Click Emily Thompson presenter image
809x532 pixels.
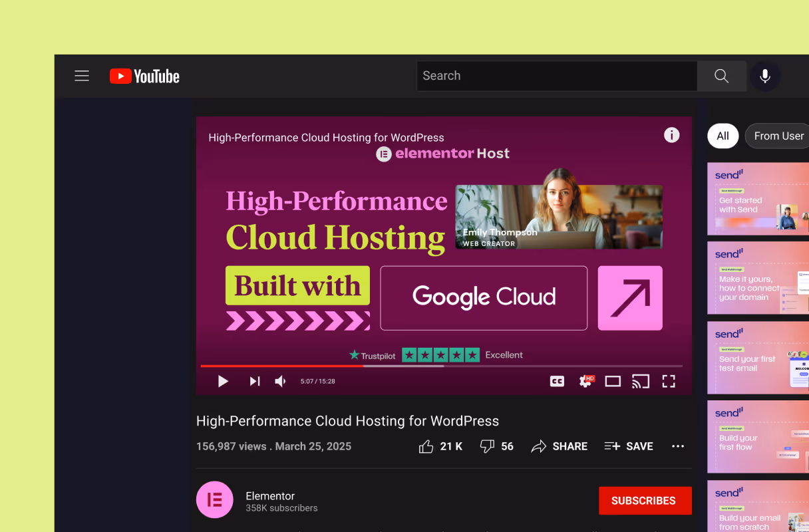pyautogui.click(x=559, y=209)
